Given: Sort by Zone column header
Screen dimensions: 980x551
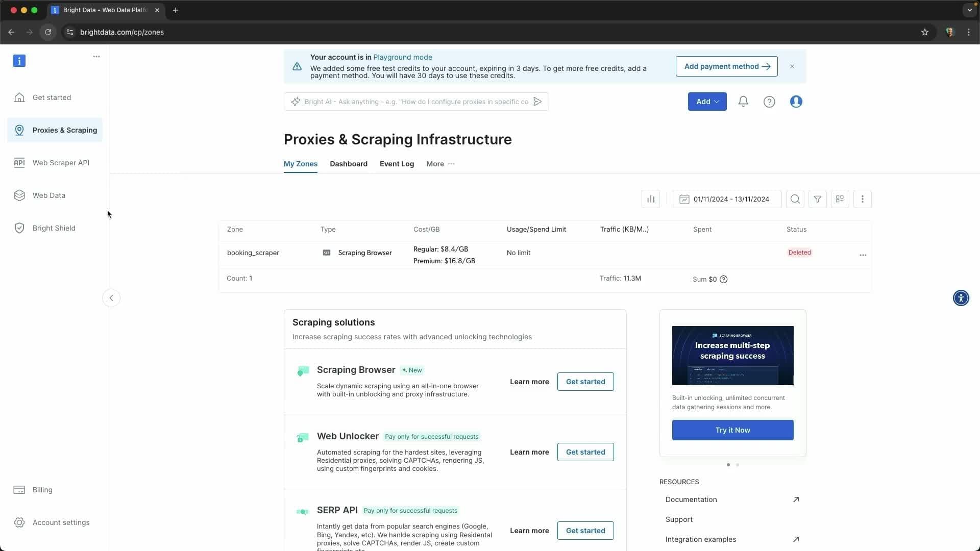Looking at the screenshot, I should [235, 230].
